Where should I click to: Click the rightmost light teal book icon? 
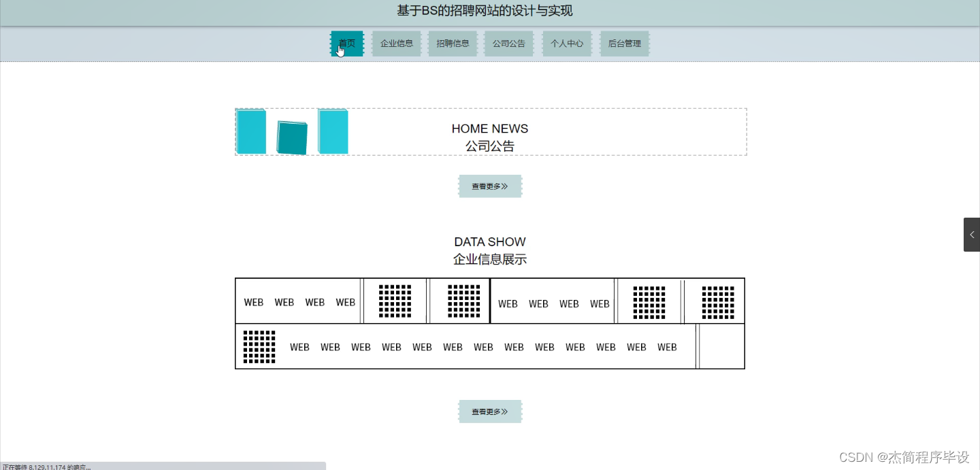click(x=333, y=132)
